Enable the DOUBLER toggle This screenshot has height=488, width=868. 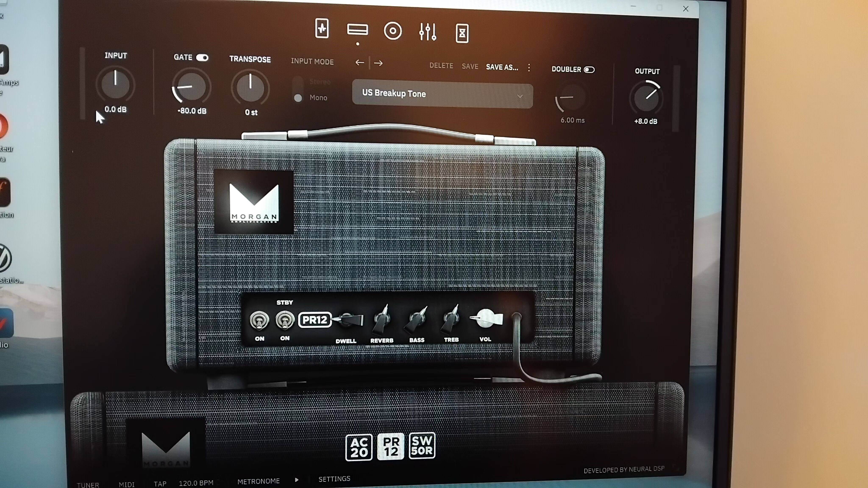coord(589,70)
